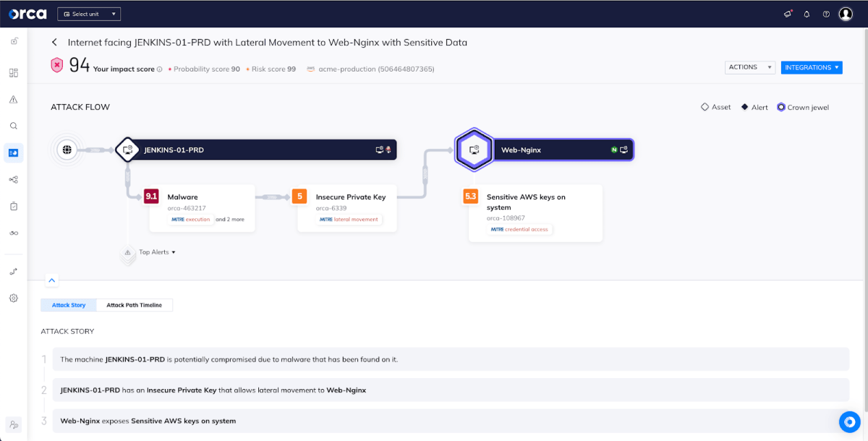
Task: Collapse the attack flow panel chevron
Action: [x=52, y=280]
